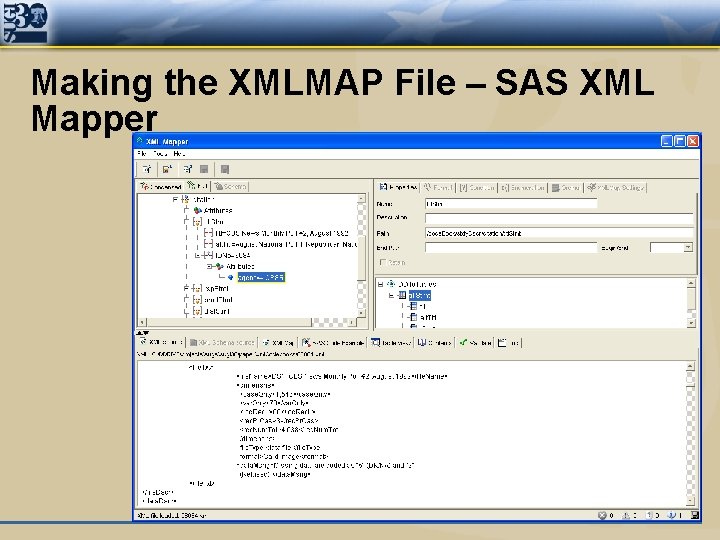Collapse the element node above the nested Attributes
The width and height of the screenshot is (720, 540).
198,255
